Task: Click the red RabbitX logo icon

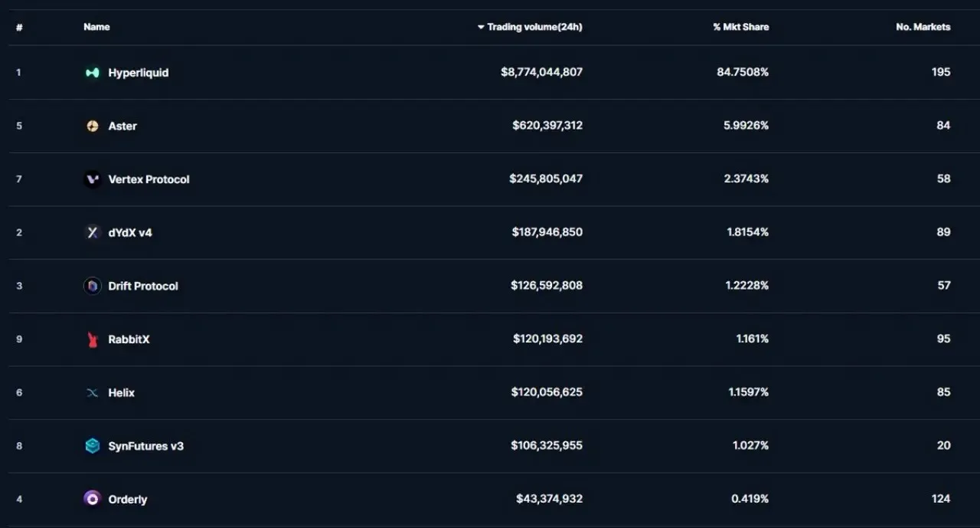Action: pos(93,339)
